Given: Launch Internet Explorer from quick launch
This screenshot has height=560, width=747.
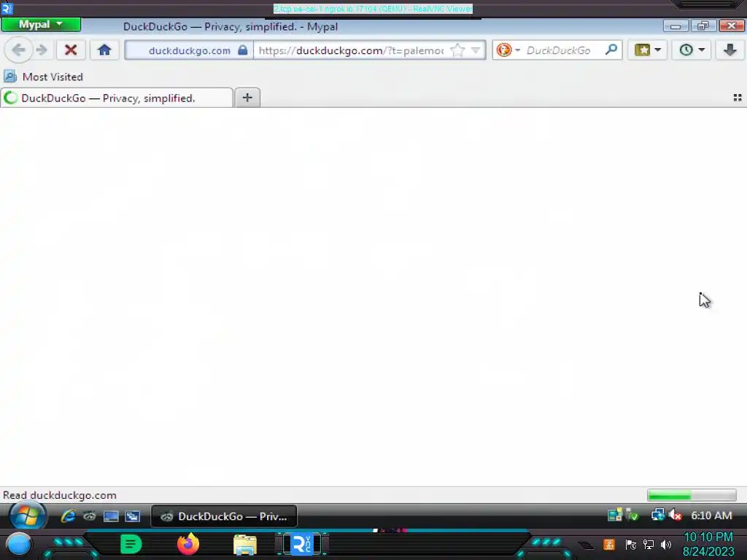Looking at the screenshot, I should click(68, 516).
